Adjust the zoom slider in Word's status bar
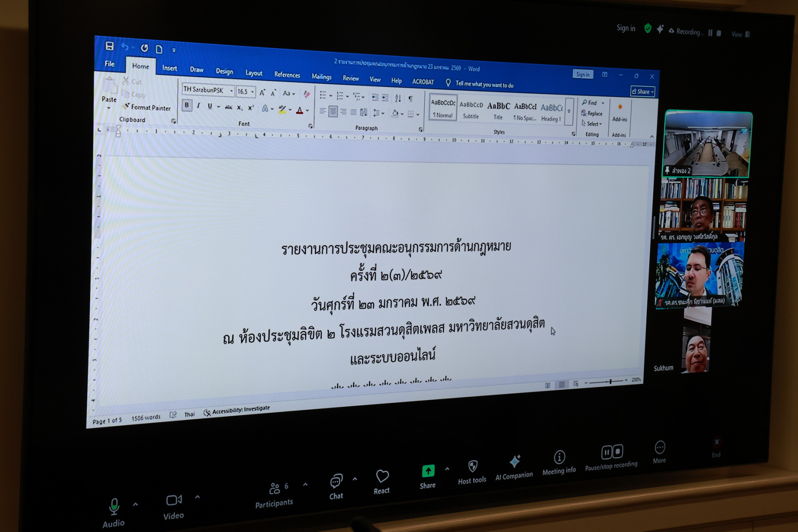 (610, 381)
